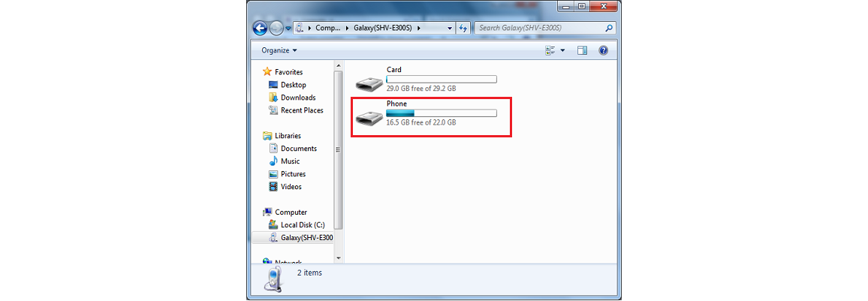Open the Pictures library

pos(294,173)
